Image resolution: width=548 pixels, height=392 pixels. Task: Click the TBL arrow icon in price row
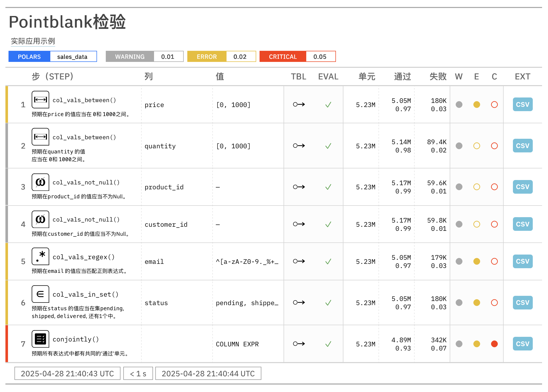[x=299, y=104]
